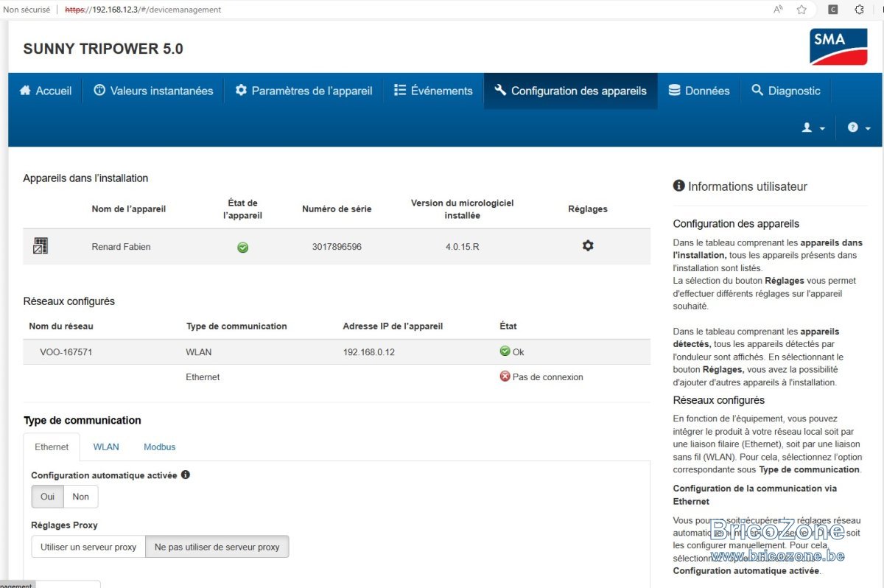Open the Accueil home tab
The height and width of the screenshot is (588, 884).
coord(46,91)
